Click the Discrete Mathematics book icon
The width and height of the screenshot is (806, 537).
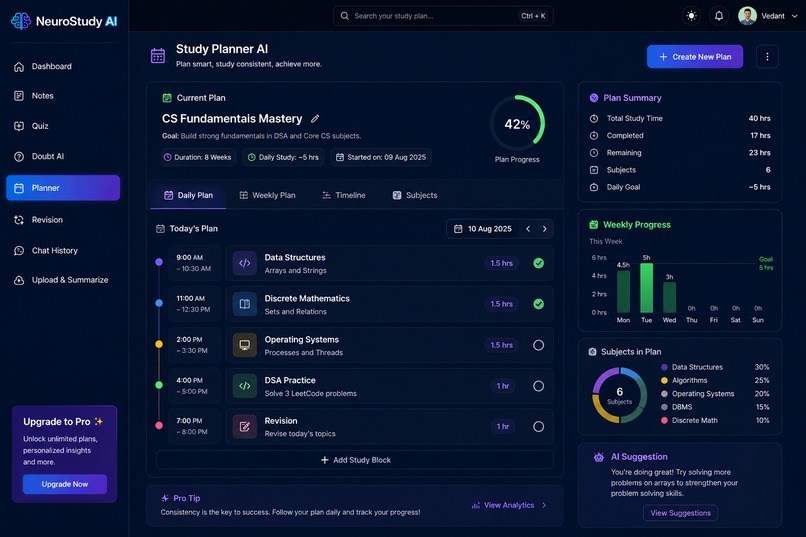click(x=245, y=304)
